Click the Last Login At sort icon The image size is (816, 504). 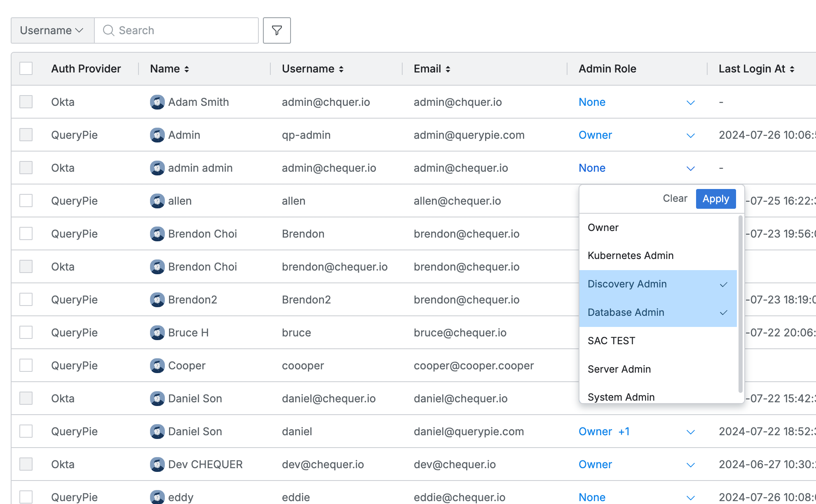click(x=792, y=69)
